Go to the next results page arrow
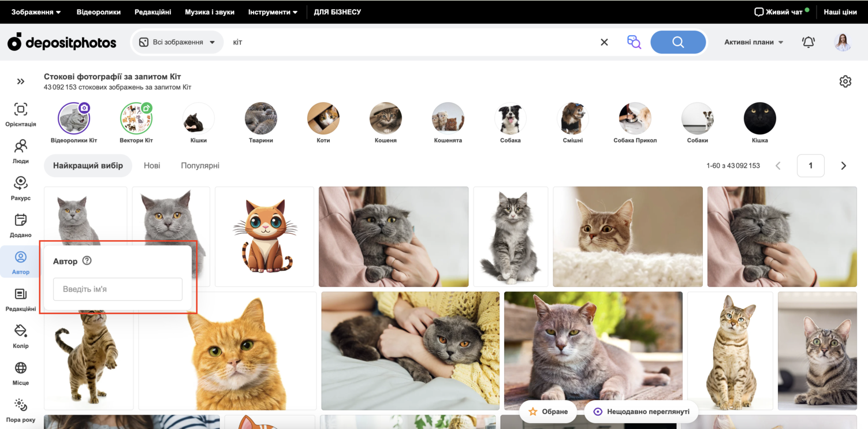The width and height of the screenshot is (868, 429). tap(843, 166)
